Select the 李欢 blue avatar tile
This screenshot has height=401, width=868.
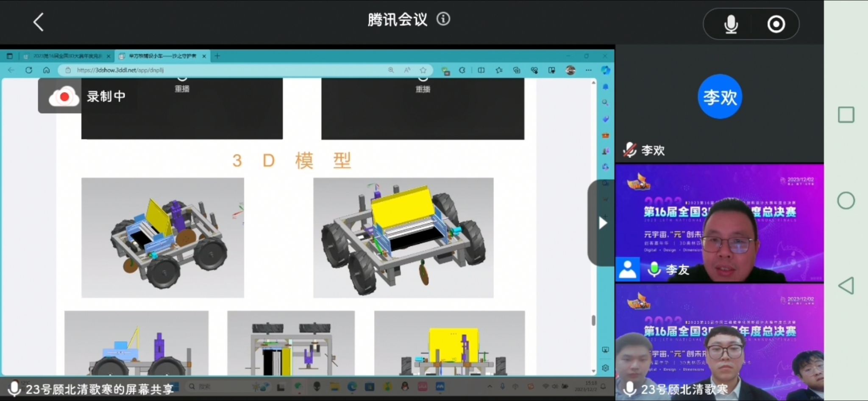tap(720, 97)
